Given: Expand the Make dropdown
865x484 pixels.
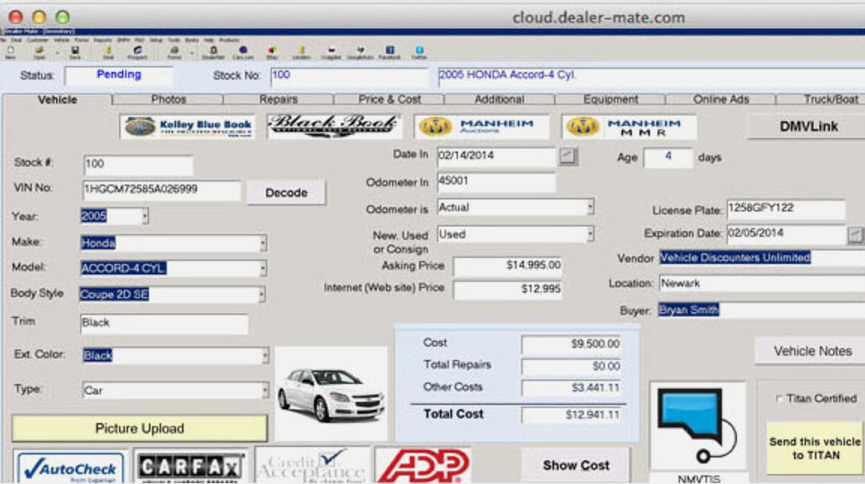Looking at the screenshot, I should pos(264,243).
